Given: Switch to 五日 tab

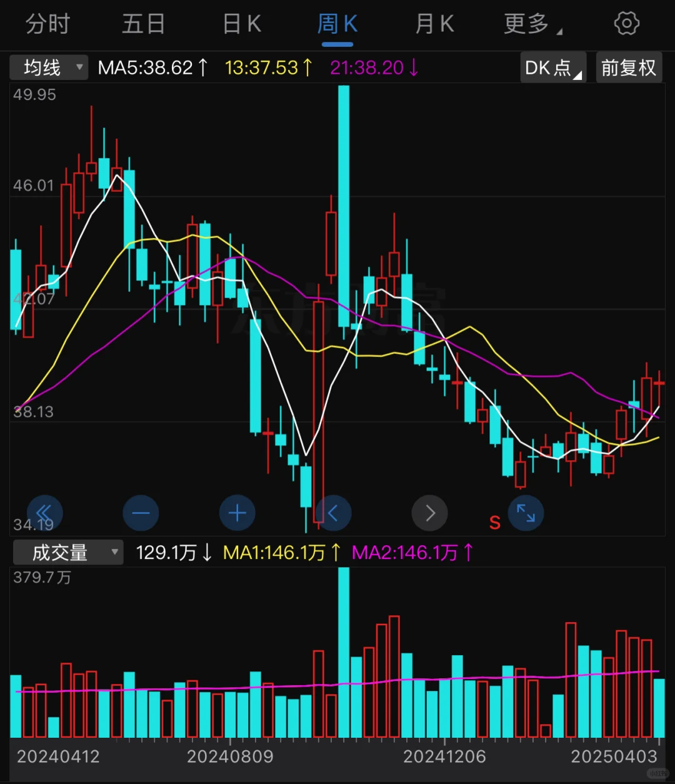Looking at the screenshot, I should tap(143, 24).
